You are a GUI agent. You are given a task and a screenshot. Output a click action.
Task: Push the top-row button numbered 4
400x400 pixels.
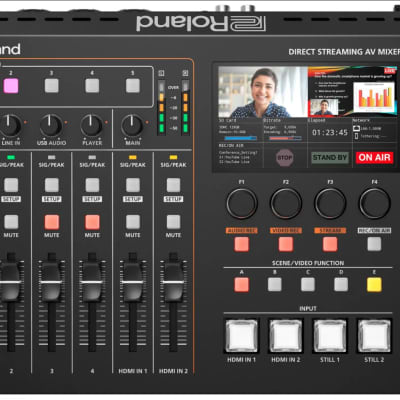tap(92, 86)
